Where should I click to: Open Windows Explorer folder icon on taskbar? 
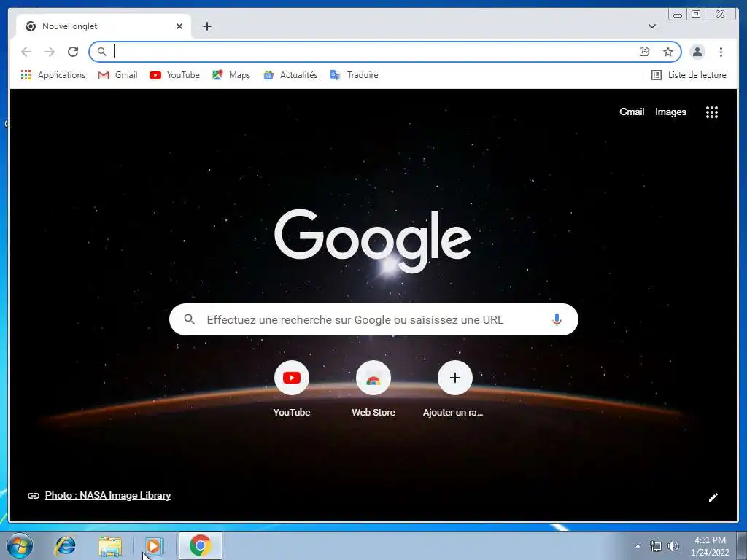click(x=110, y=545)
